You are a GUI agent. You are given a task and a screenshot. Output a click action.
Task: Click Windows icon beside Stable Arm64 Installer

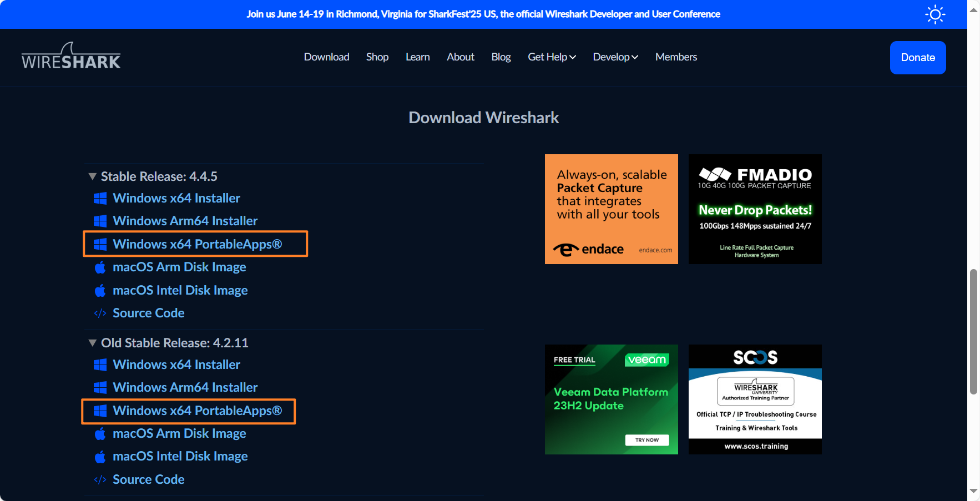100,221
